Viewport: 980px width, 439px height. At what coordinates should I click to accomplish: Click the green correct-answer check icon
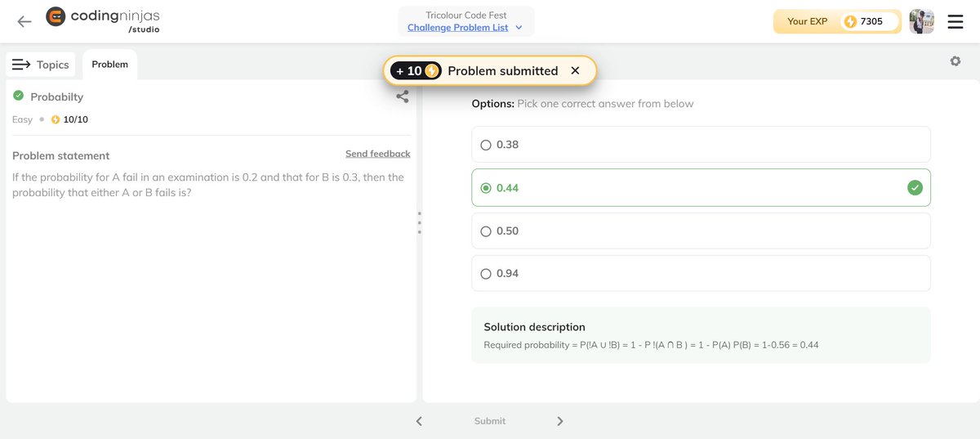click(915, 188)
